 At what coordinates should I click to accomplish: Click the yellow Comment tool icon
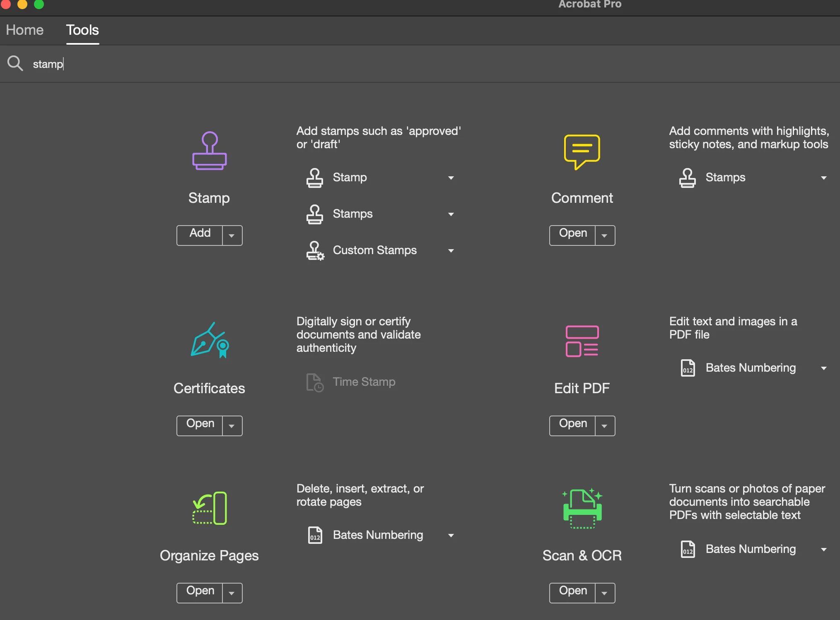click(582, 151)
